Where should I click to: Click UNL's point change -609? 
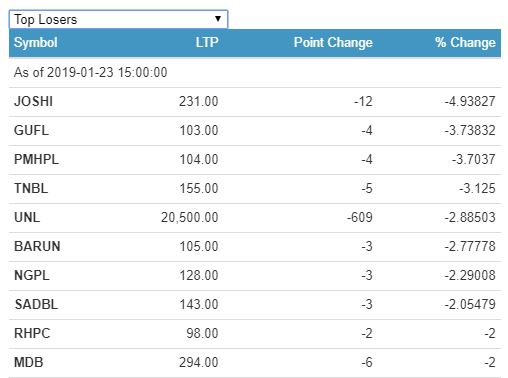(x=360, y=217)
